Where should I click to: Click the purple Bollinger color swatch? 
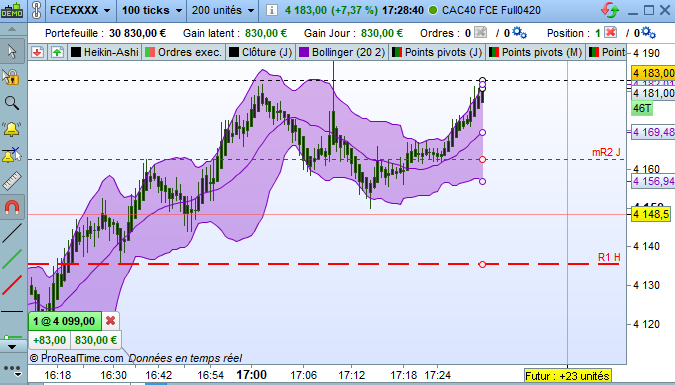point(304,52)
